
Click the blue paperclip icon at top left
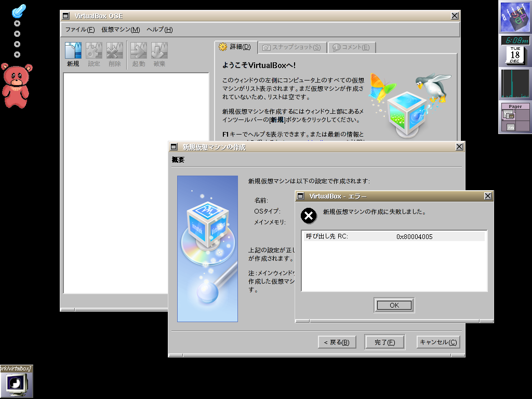pyautogui.click(x=19, y=11)
